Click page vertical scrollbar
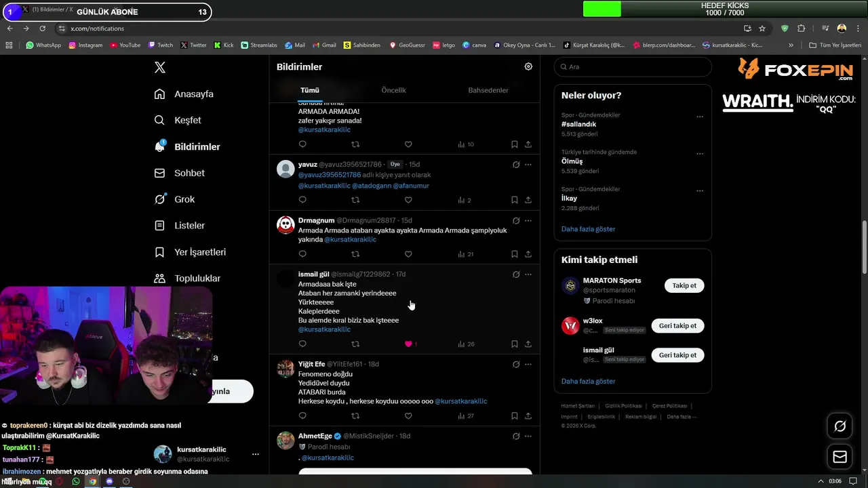Screen dimensions: 868x488 (x=864, y=247)
